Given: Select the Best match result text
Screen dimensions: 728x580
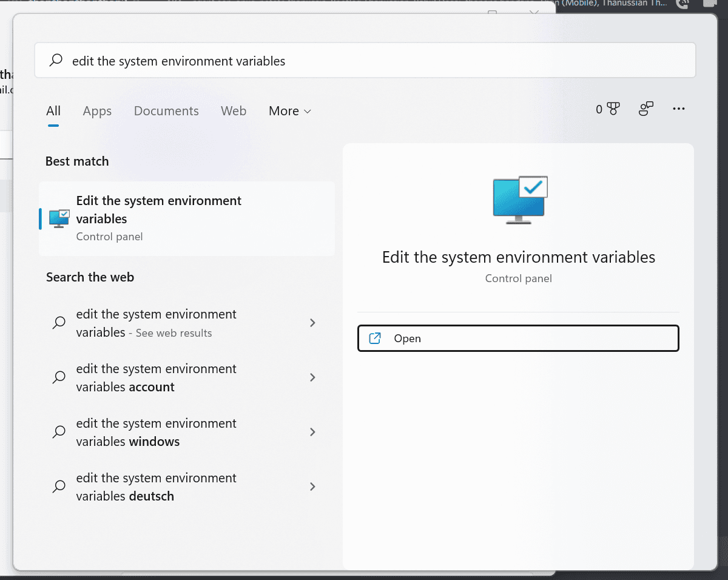Looking at the screenshot, I should (x=159, y=209).
